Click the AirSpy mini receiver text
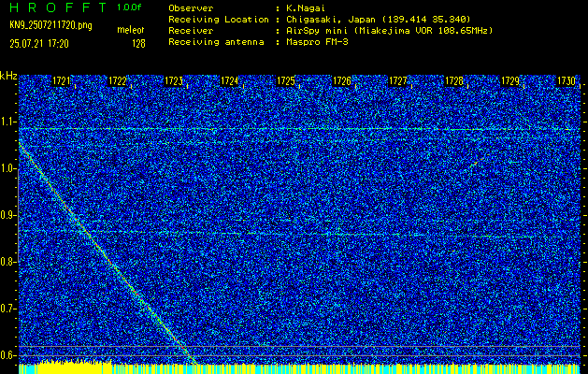The height and width of the screenshot is (374, 588). coord(389,31)
